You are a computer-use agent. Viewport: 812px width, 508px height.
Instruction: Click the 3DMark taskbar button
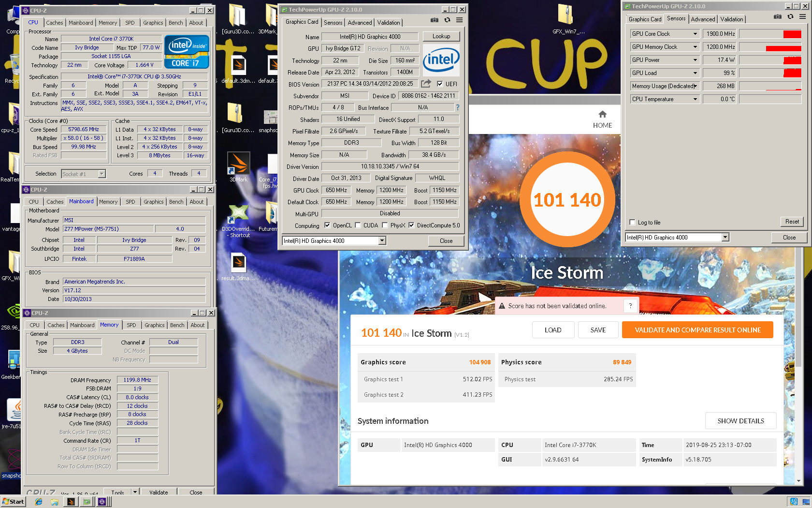[x=71, y=502]
